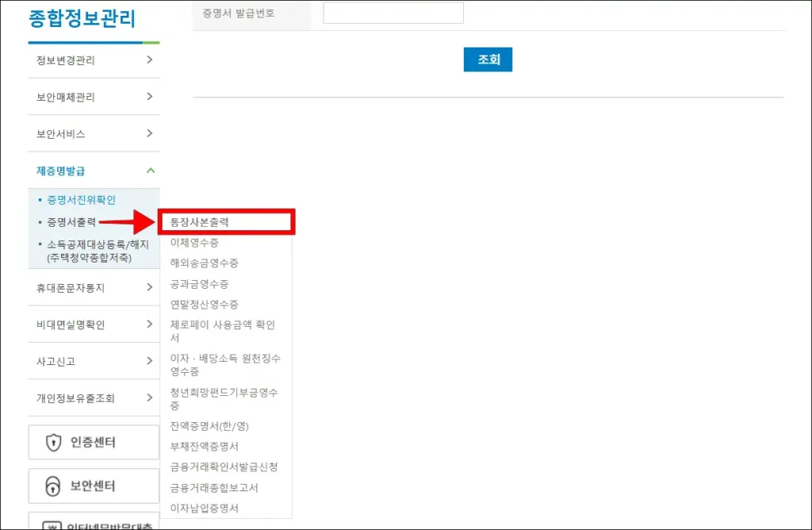Choose 해외송금영수증 from the flyout
812x530 pixels.
[204, 263]
